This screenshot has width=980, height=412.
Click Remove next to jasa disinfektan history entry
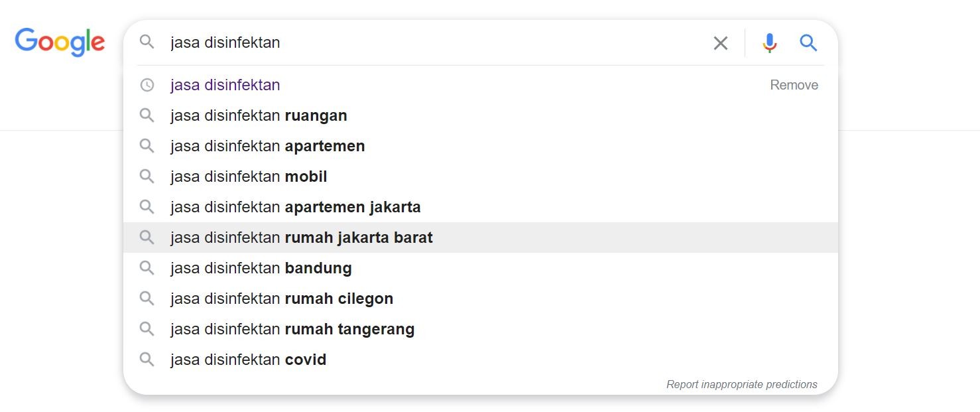click(794, 85)
